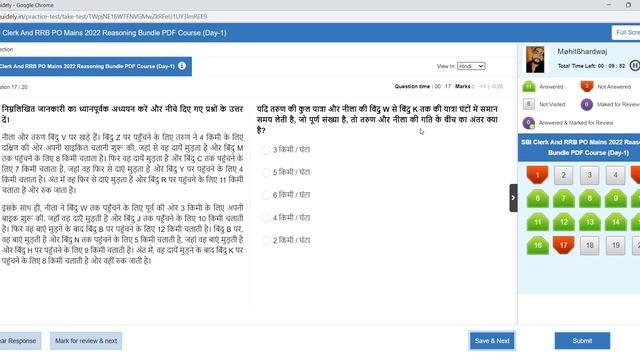
Task: Click the user profile photo
Action: point(535,60)
